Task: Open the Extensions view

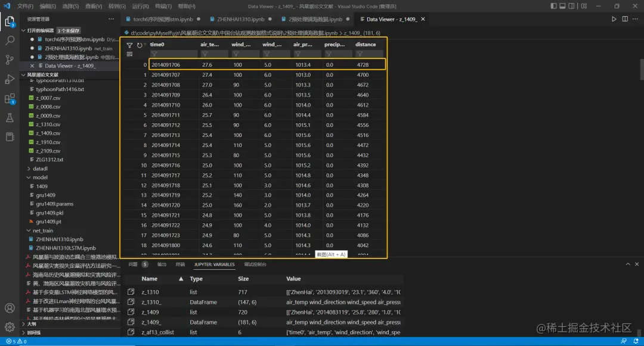Action: (x=10, y=99)
